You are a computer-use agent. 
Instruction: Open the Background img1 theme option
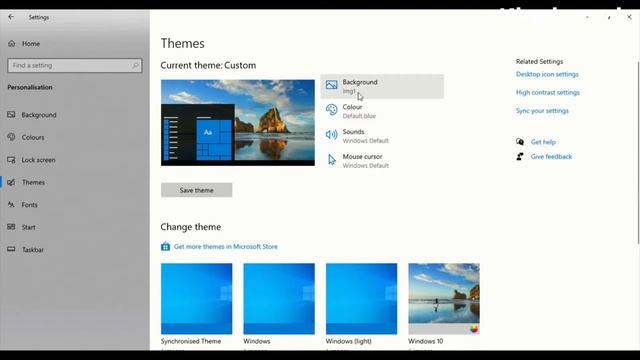[x=382, y=86]
